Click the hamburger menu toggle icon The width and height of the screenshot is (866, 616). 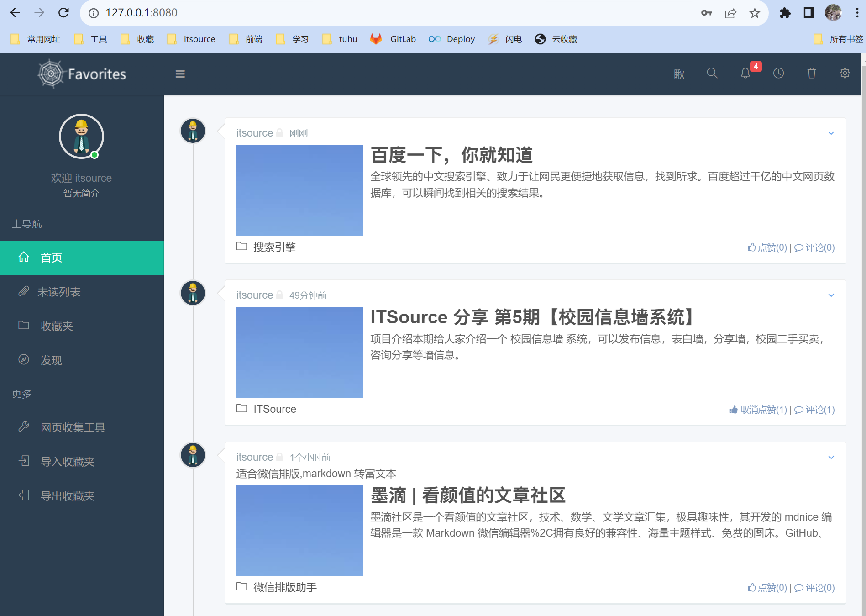click(x=180, y=74)
